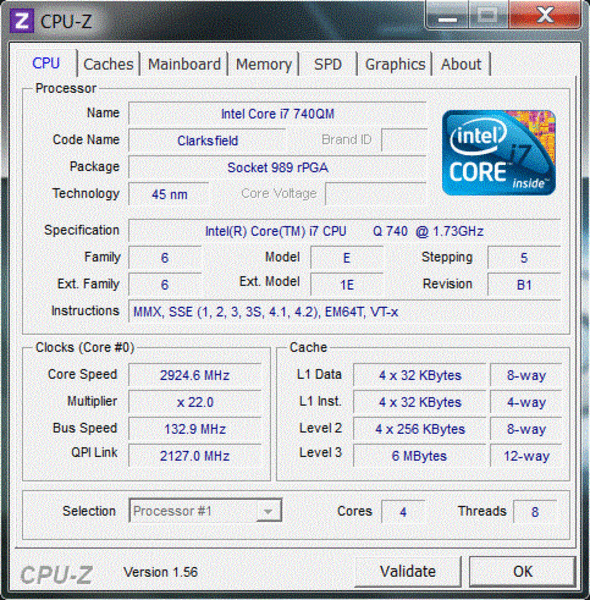Click the Level 3 size 6 MBytes
Viewport: 590px width, 600px height.
(420, 456)
